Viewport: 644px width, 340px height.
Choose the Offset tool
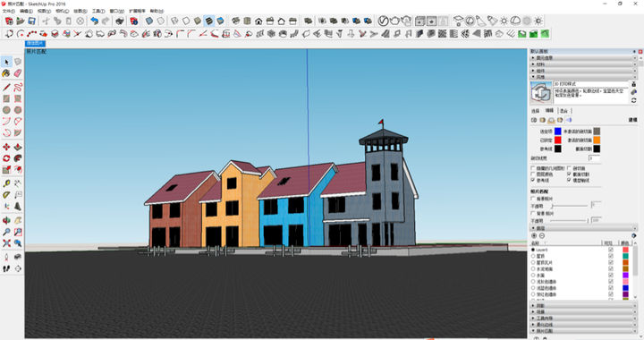pyautogui.click(x=18, y=170)
